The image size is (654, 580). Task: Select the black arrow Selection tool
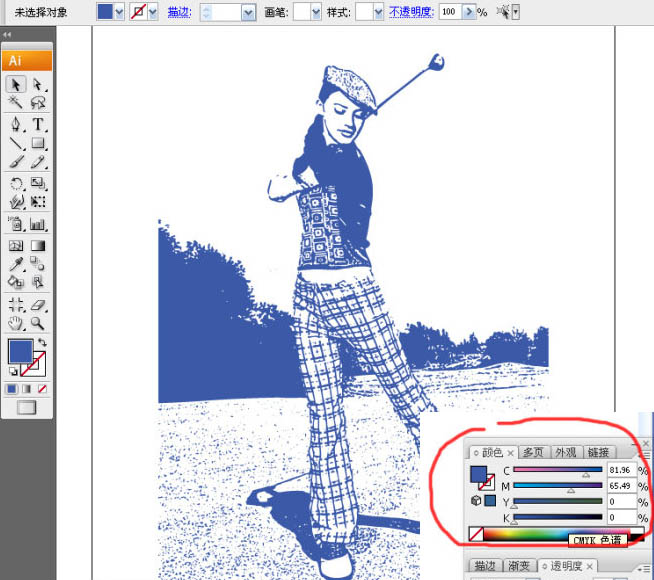pyautogui.click(x=16, y=85)
